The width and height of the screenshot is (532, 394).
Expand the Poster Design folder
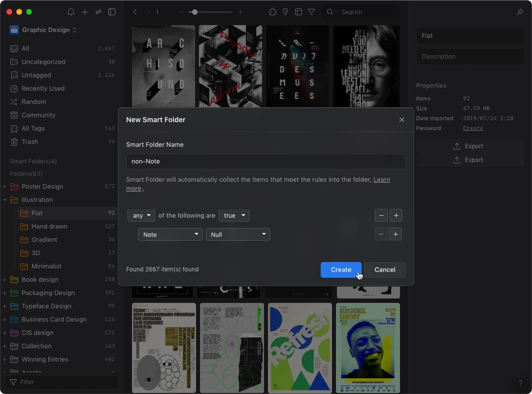click(x=5, y=186)
